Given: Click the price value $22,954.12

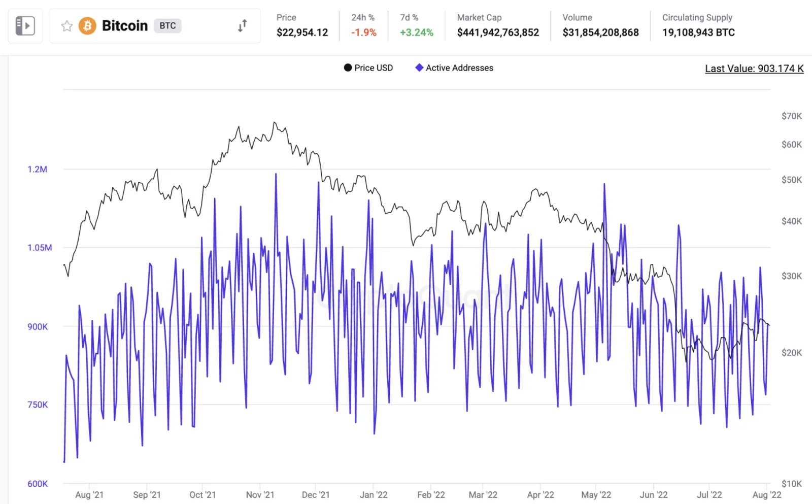Looking at the screenshot, I should (x=302, y=32).
